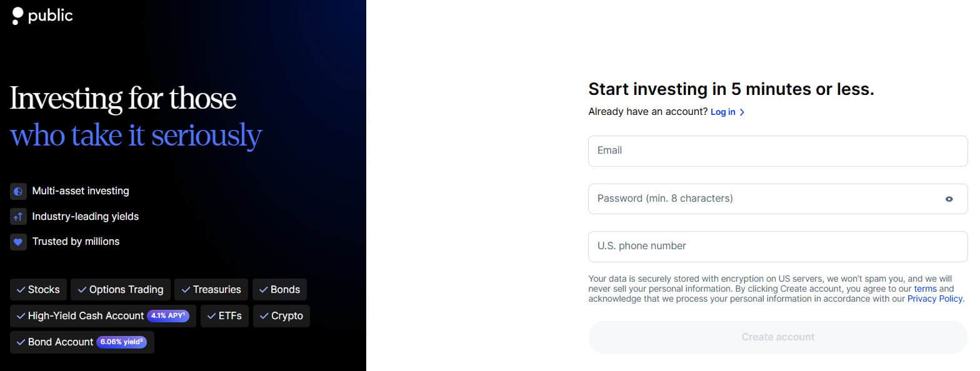Viewport: 980px width, 371px height.
Task: Select the Multi-asset investing pie chart icon
Action: [x=17, y=190]
